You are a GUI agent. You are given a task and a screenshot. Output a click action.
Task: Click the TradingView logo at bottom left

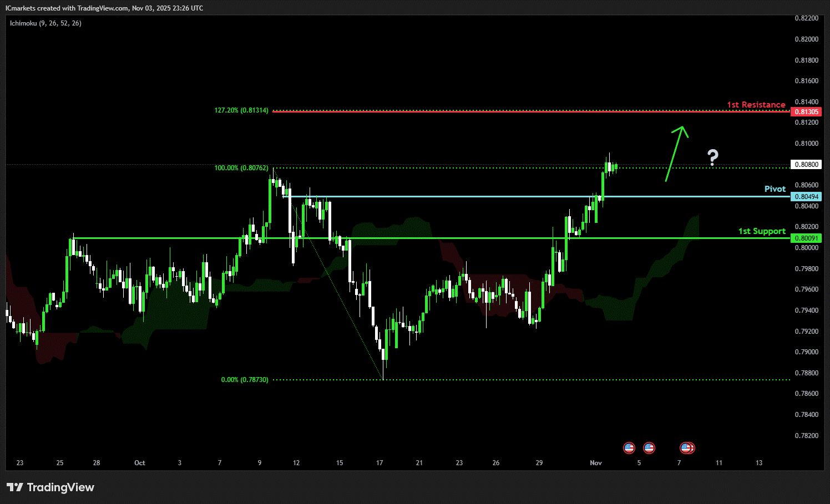pyautogui.click(x=50, y=487)
